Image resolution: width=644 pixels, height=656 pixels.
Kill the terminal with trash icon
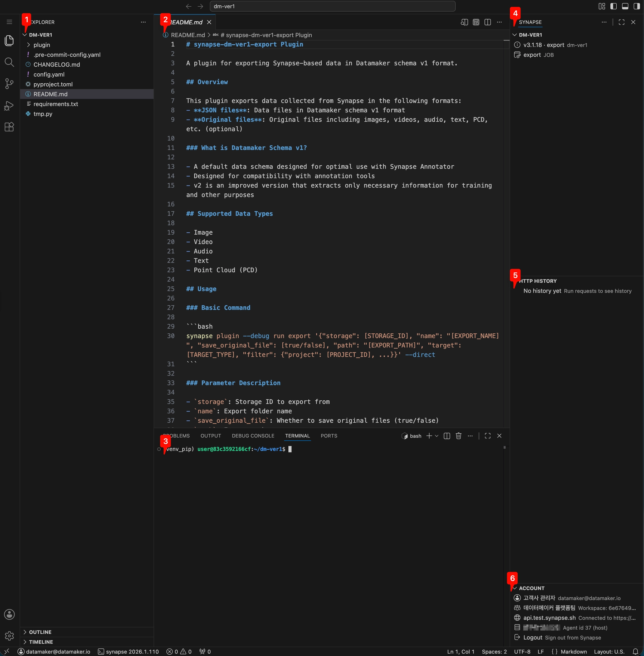tap(459, 436)
